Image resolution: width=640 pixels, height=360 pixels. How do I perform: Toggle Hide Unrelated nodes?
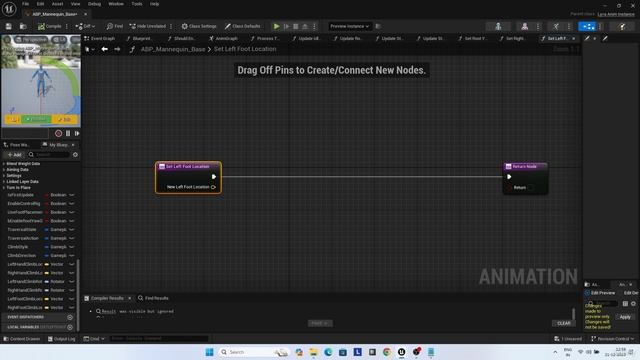(x=148, y=27)
